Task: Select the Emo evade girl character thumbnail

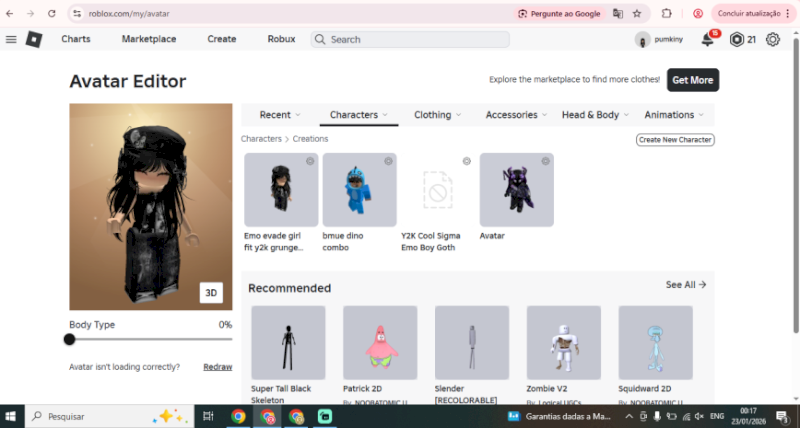Action: pyautogui.click(x=281, y=190)
